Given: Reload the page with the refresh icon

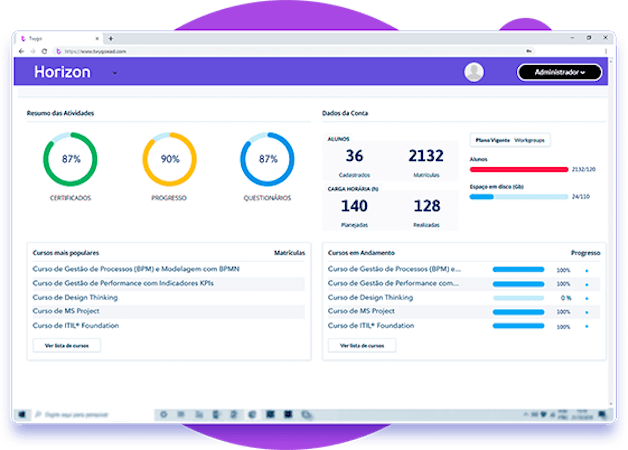Looking at the screenshot, I should click(44, 51).
